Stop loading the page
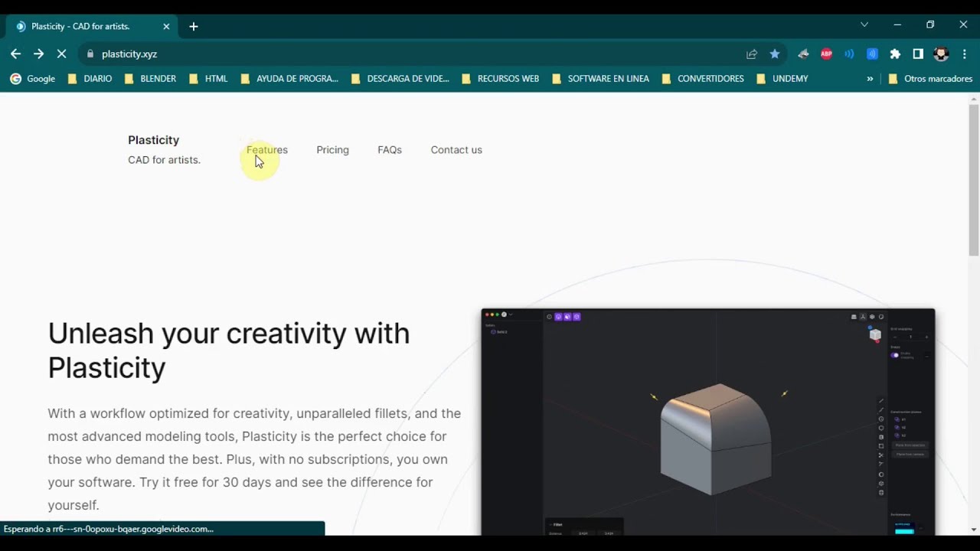This screenshot has height=551, width=980. pyautogui.click(x=61, y=54)
